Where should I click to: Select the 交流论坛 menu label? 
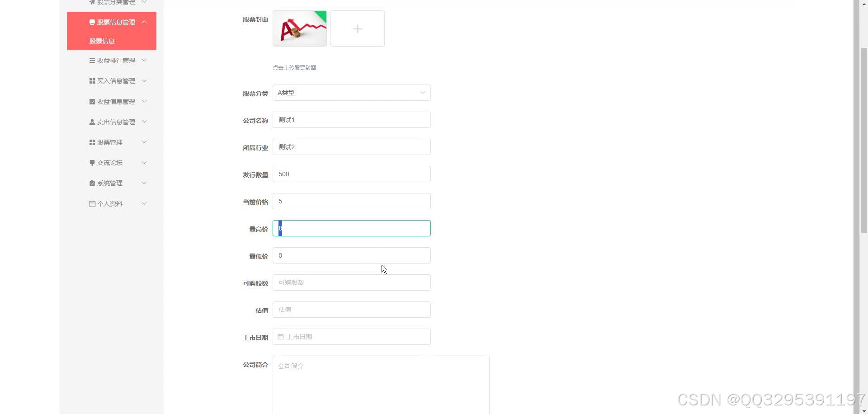[110, 163]
